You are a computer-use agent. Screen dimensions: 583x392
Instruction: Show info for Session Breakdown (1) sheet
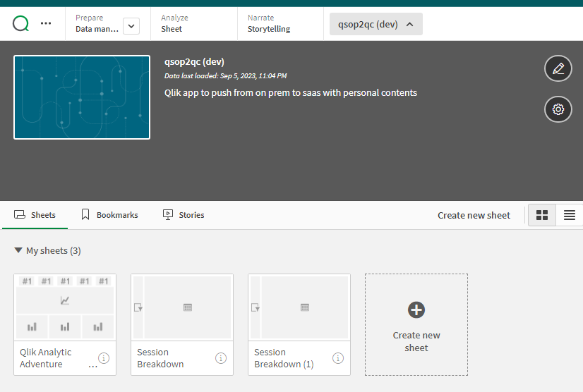click(x=338, y=358)
